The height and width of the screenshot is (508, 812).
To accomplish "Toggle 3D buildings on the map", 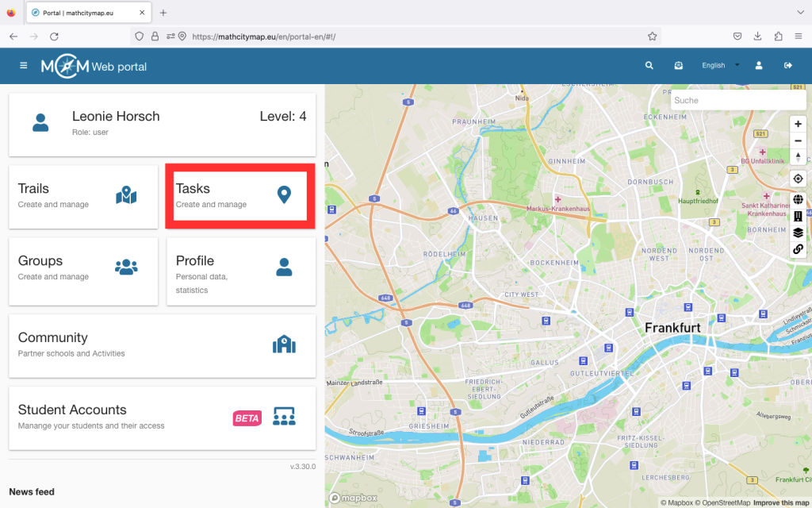I will [x=798, y=217].
